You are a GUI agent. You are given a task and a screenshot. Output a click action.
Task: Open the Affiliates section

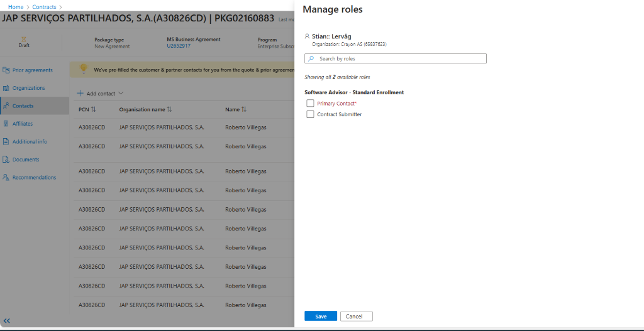coord(23,124)
